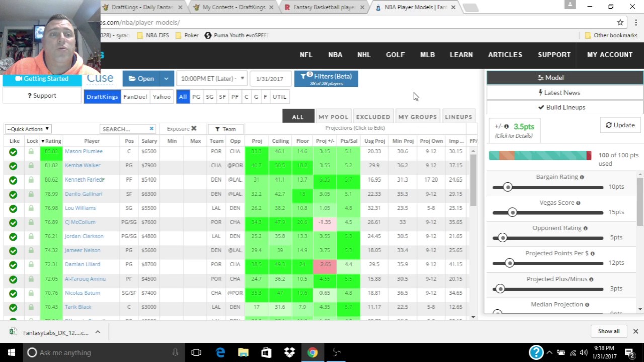The width and height of the screenshot is (644, 362).
Task: Switch to the MY POOL tab
Action: (333, 117)
